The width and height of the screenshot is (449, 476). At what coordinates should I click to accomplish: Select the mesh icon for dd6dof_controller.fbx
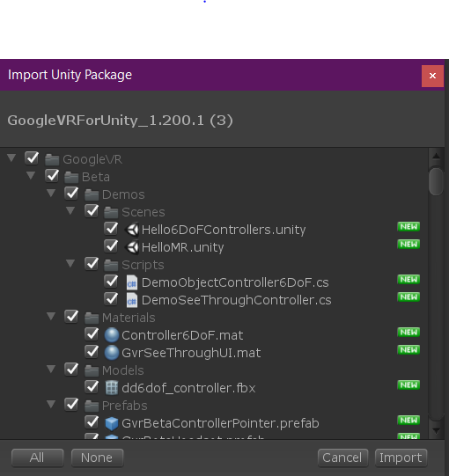(112, 388)
